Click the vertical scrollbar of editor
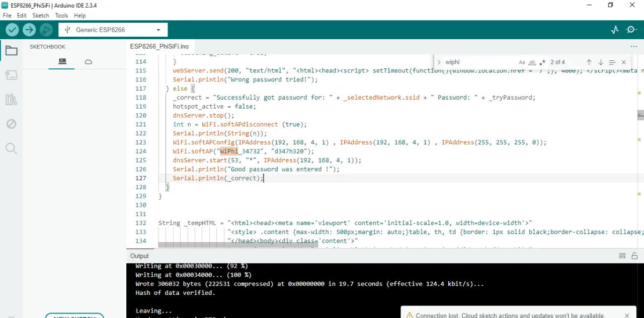644x318 pixels. click(x=640, y=115)
